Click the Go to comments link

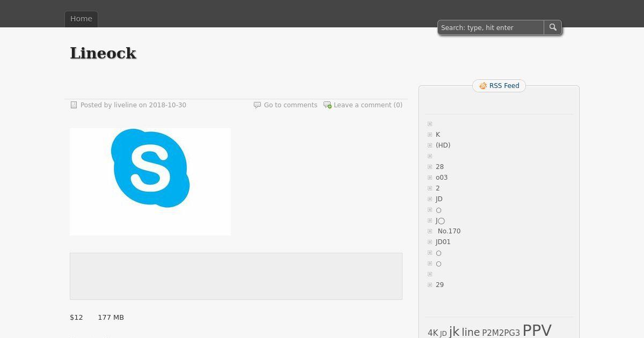[290, 105]
